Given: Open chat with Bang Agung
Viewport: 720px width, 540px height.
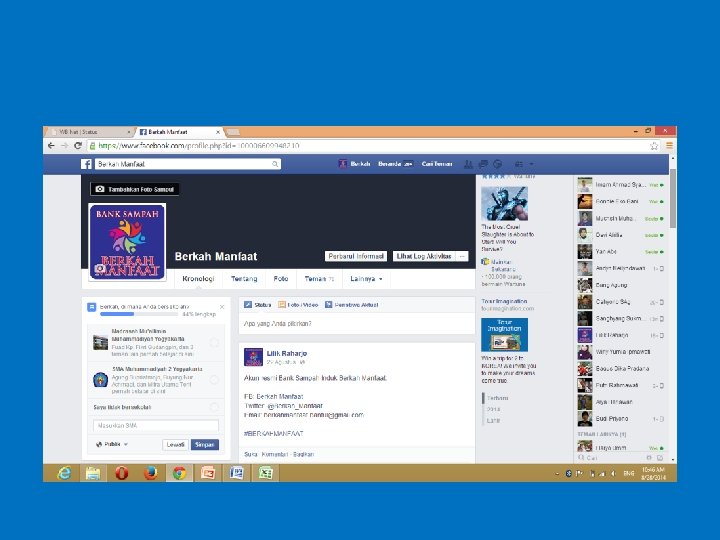Looking at the screenshot, I should 620,285.
